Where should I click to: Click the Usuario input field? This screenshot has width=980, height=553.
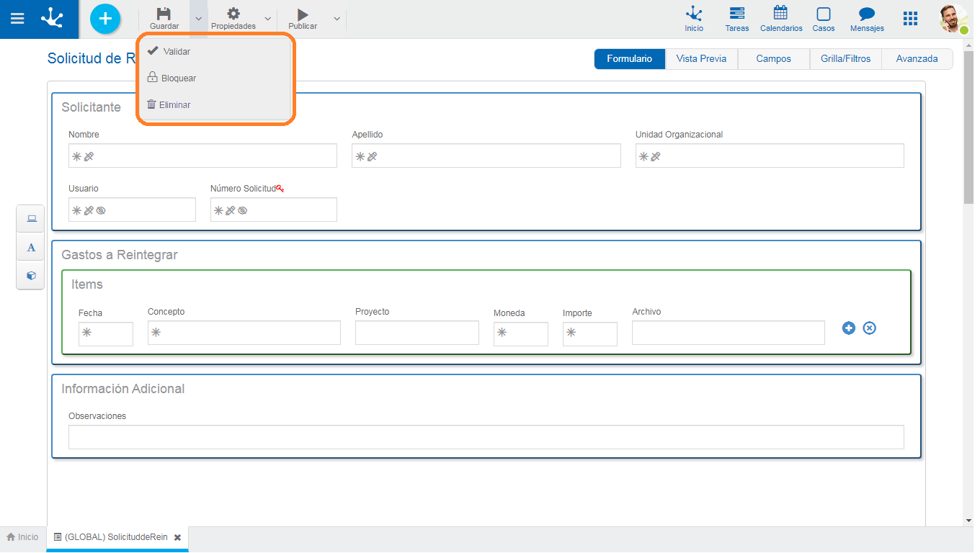pos(132,210)
